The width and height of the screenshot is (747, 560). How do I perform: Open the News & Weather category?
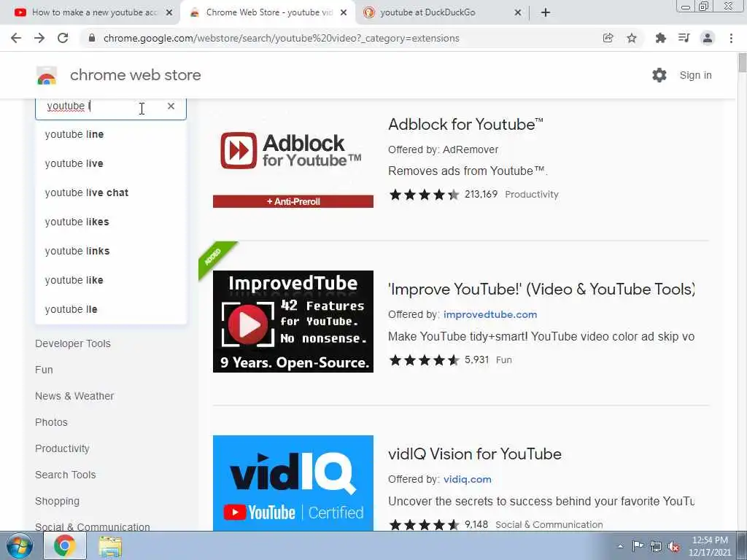click(x=74, y=396)
